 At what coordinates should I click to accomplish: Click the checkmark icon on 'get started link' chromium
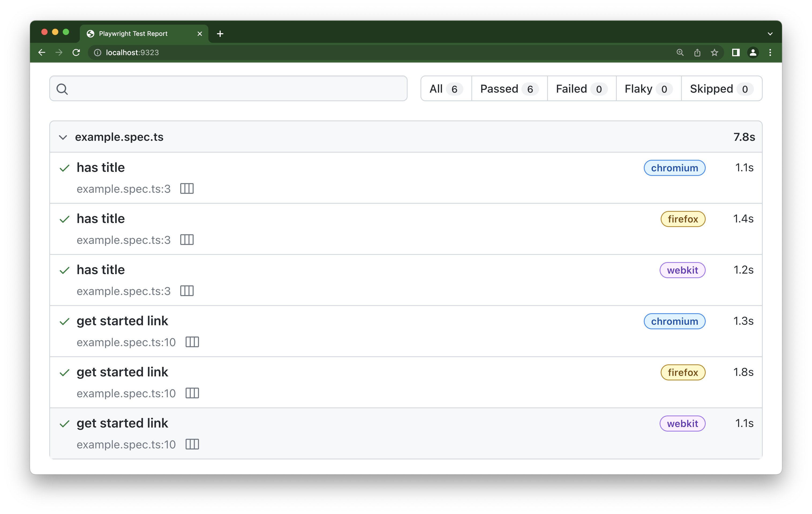point(65,321)
